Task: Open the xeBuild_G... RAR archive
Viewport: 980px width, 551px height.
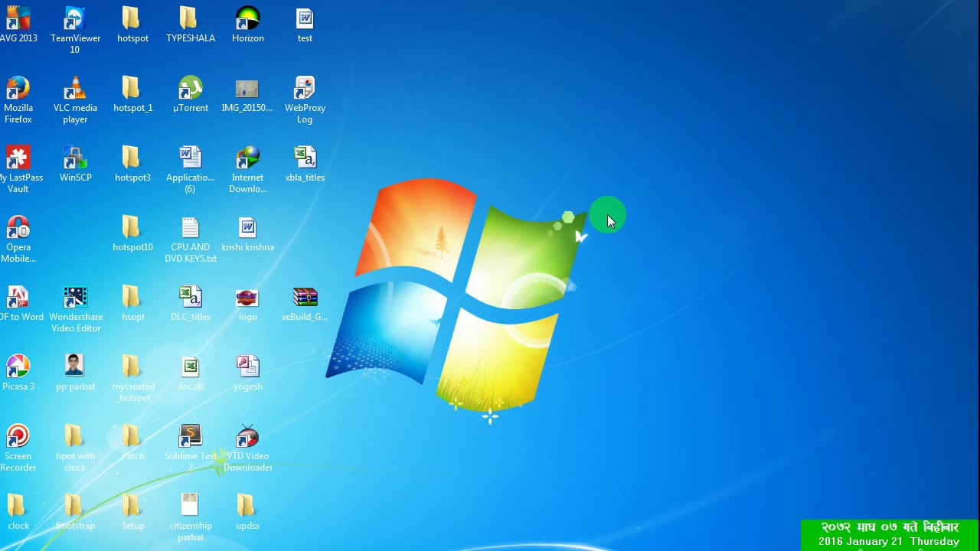Action: (305, 303)
